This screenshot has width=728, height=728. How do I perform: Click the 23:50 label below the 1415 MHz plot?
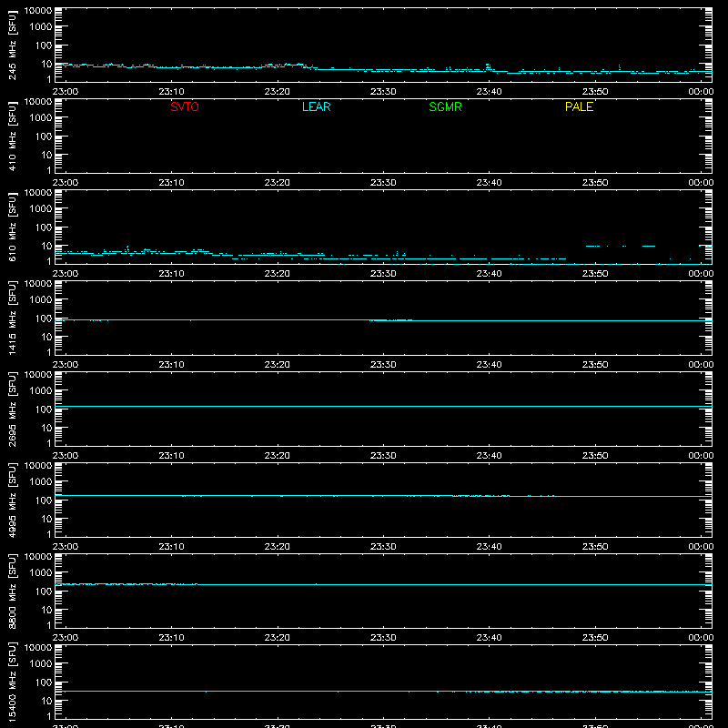click(595, 365)
